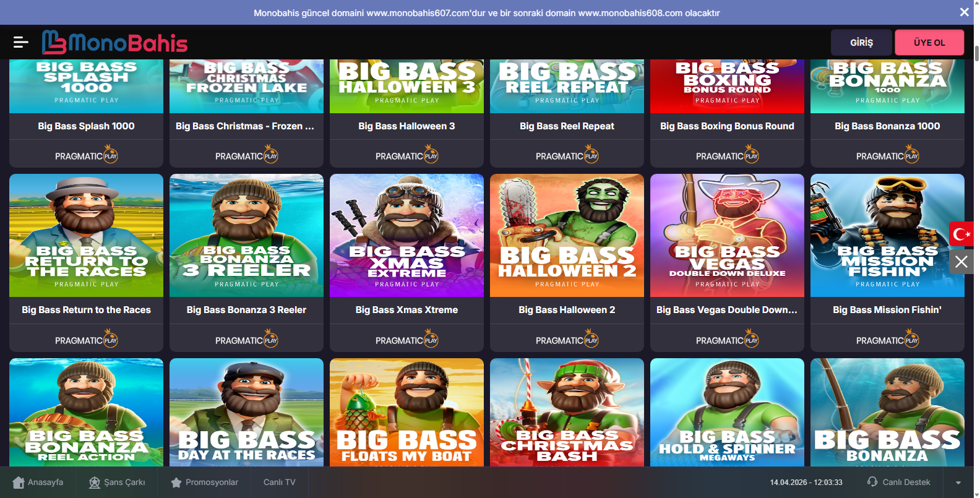The height and width of the screenshot is (498, 980).
Task: Click the Big Bass Mission Fishin' title
Action: 887,310
